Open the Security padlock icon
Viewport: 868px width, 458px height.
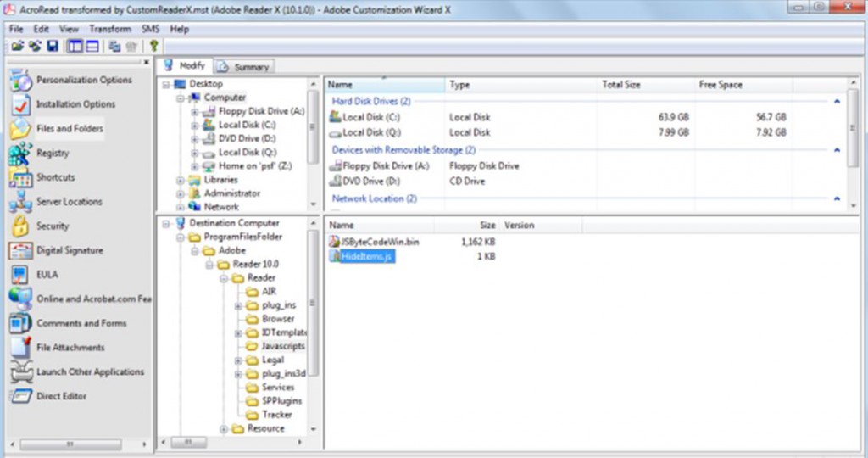20,226
